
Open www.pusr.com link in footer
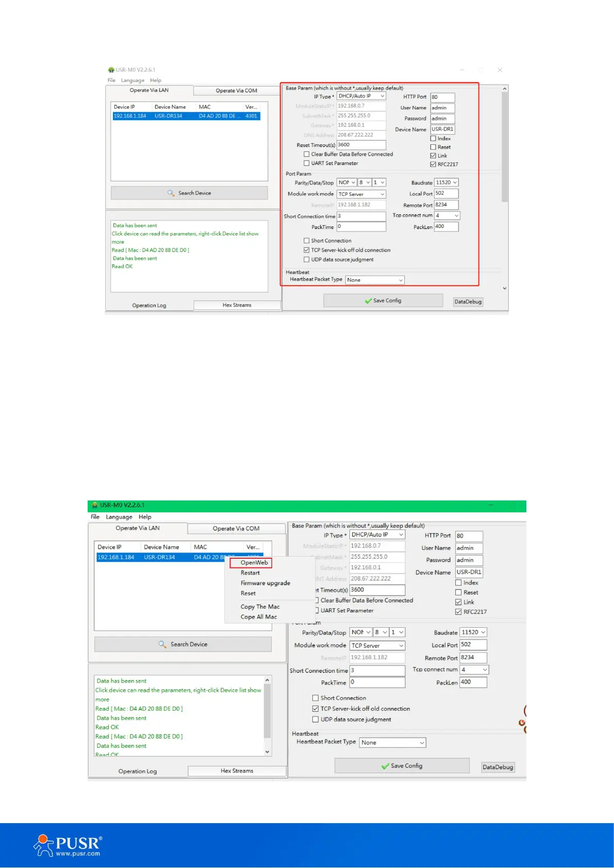[78, 854]
